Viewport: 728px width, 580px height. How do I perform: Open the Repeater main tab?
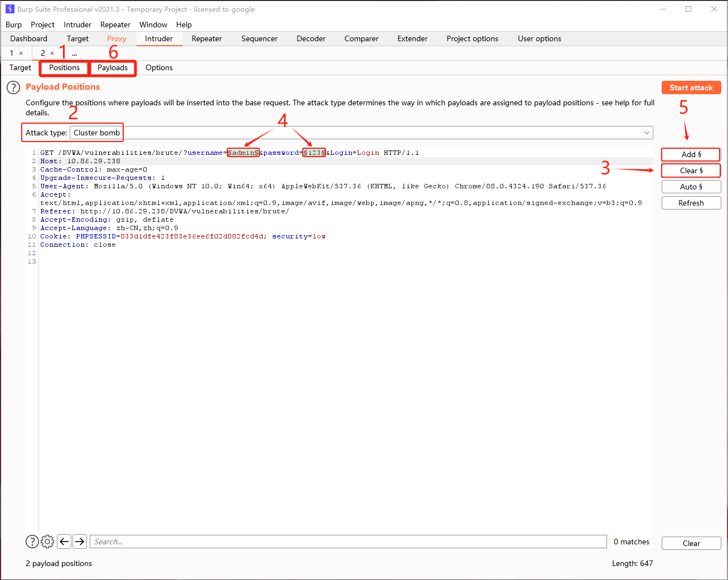[x=206, y=39]
